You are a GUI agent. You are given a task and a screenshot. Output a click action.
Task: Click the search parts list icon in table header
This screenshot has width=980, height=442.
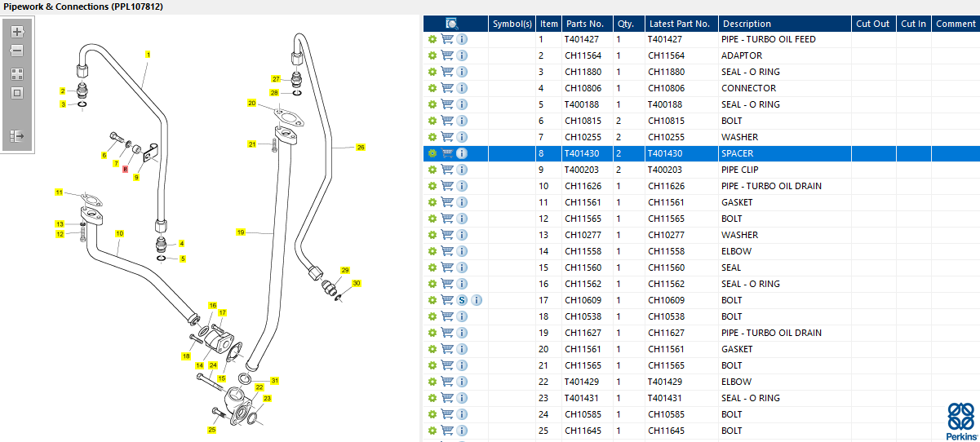452,24
